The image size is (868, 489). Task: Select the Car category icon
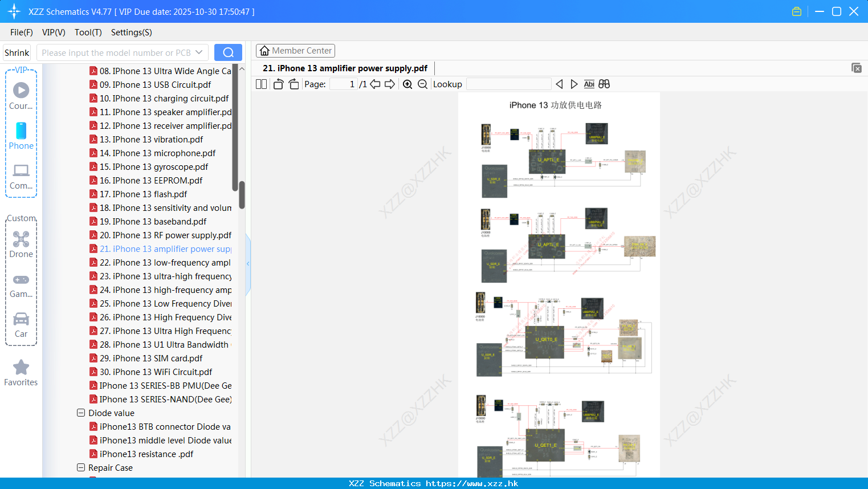[21, 325]
